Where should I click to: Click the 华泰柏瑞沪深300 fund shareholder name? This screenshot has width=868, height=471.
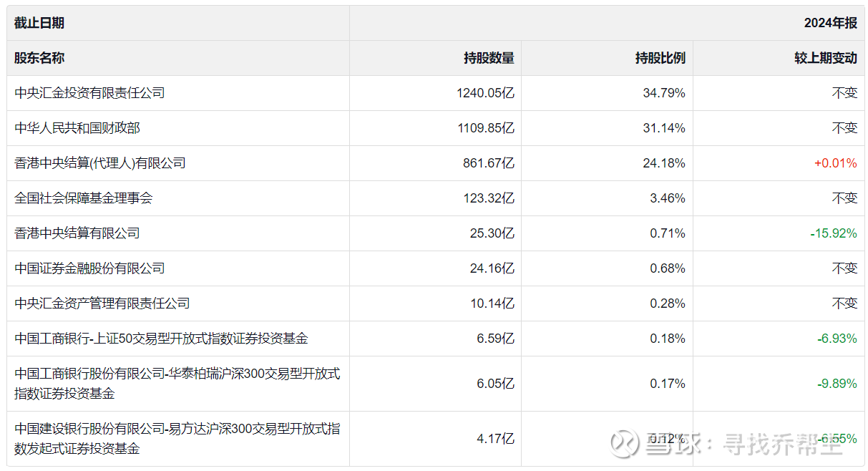177,384
